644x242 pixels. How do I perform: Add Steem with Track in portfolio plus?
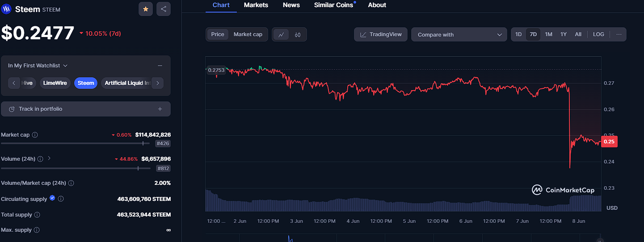[160, 109]
